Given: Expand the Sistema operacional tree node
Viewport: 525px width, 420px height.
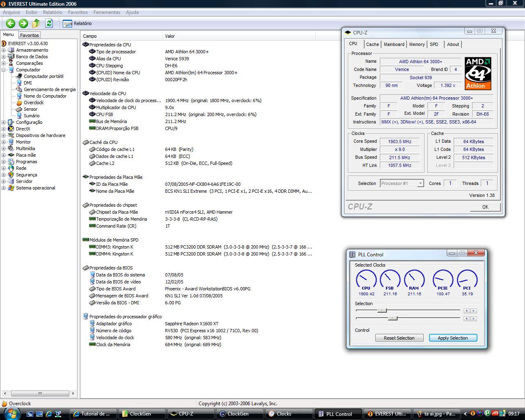Looking at the screenshot, I should coord(4,188).
